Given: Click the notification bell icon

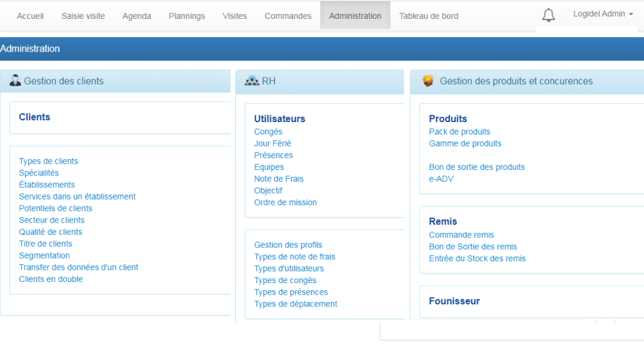Looking at the screenshot, I should tap(548, 16).
